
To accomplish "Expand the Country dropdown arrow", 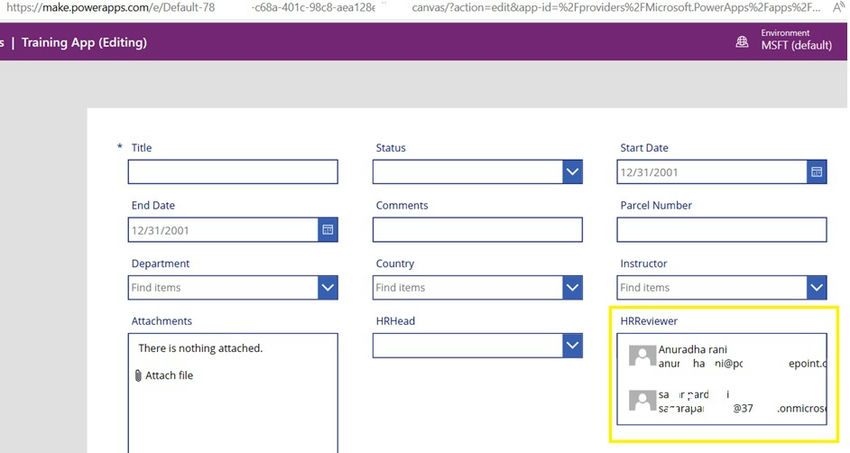I will click(572, 287).
